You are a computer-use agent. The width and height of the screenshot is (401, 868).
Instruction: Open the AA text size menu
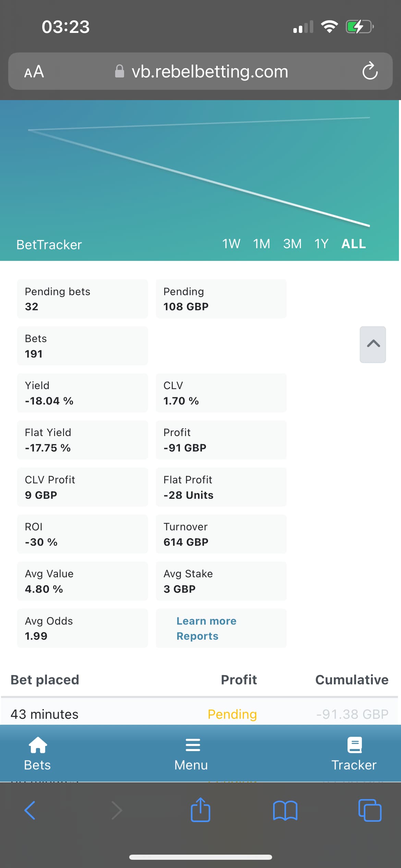34,72
